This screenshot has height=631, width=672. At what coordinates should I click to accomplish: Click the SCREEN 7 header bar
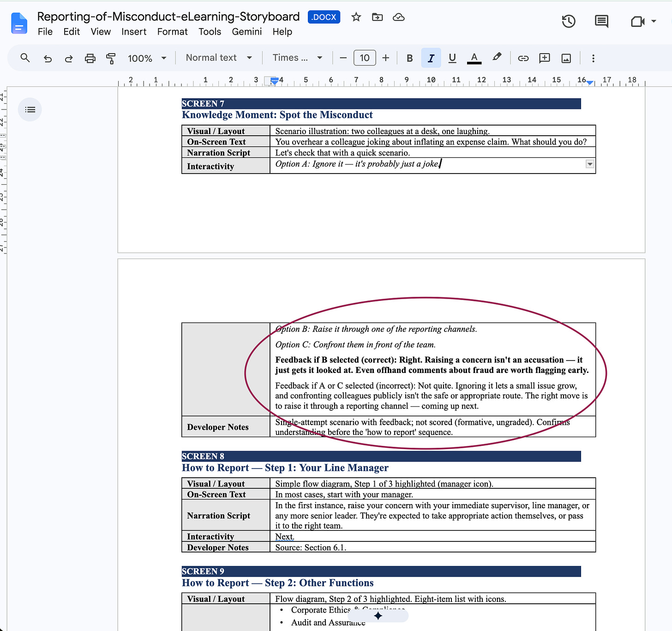tap(381, 103)
